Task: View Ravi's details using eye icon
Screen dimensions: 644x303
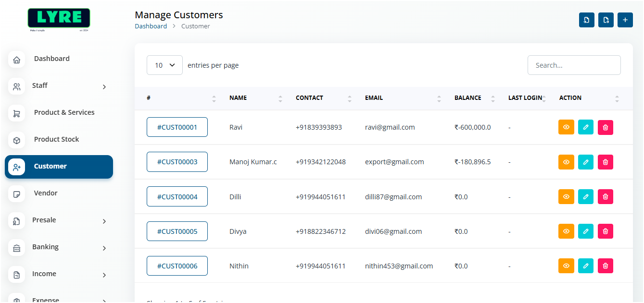Action: pos(566,127)
